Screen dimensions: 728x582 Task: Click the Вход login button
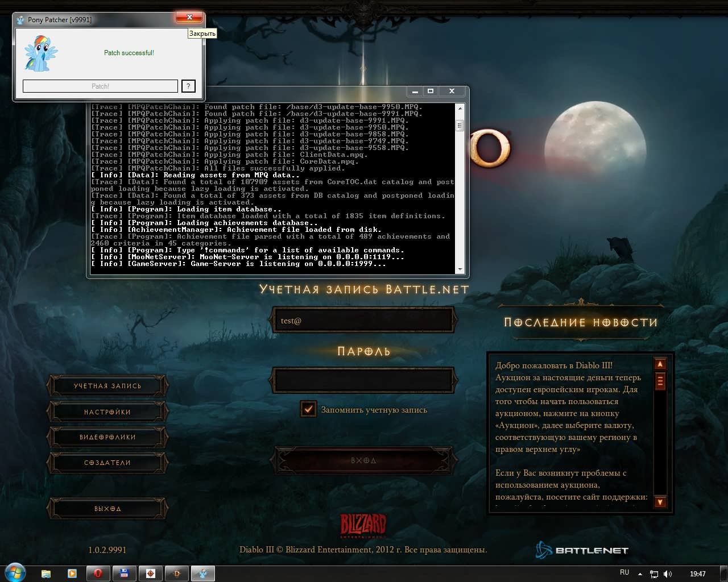(x=364, y=460)
